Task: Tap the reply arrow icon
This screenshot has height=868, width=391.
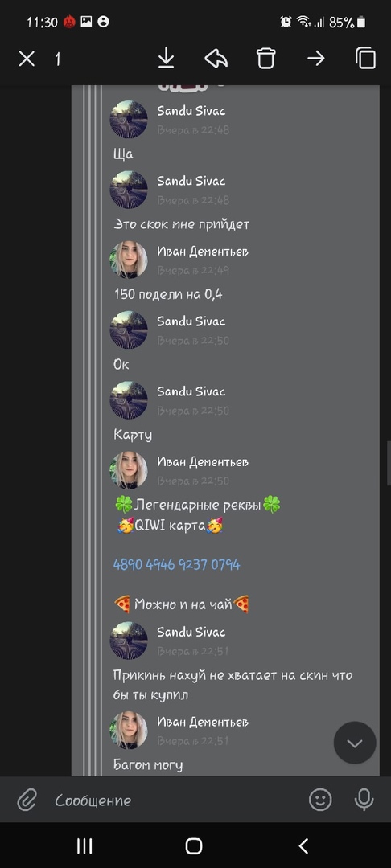Action: tap(216, 58)
